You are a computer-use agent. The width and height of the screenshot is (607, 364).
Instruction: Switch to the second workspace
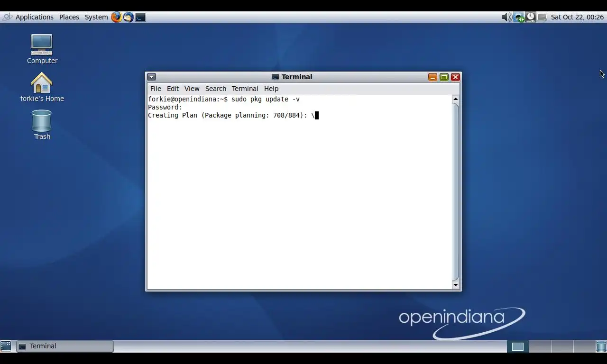click(540, 346)
